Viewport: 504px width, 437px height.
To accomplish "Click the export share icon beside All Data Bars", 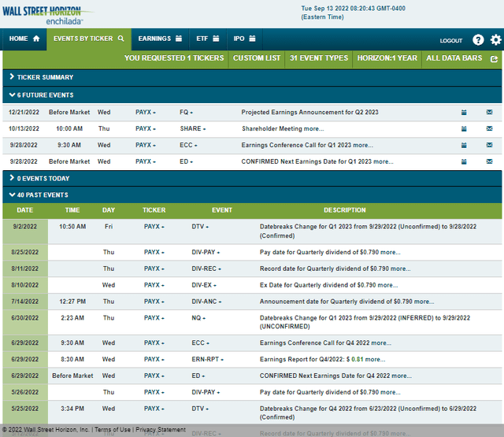I will coord(494,59).
